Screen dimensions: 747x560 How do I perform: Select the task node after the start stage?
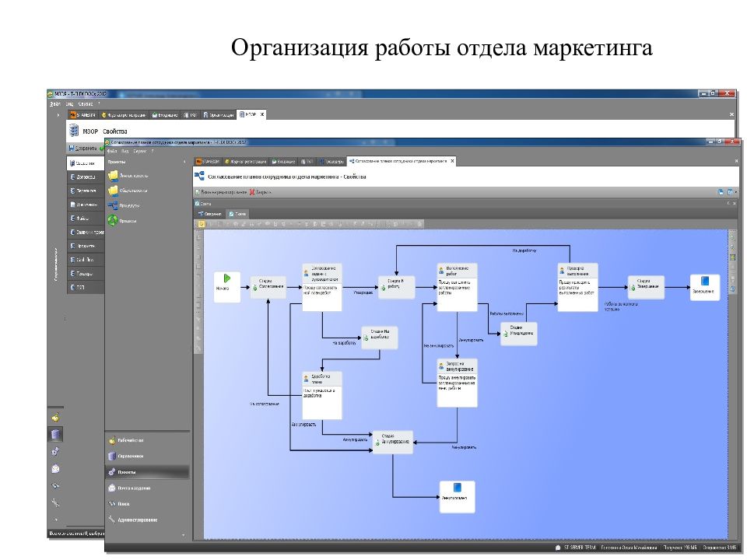(x=322, y=287)
